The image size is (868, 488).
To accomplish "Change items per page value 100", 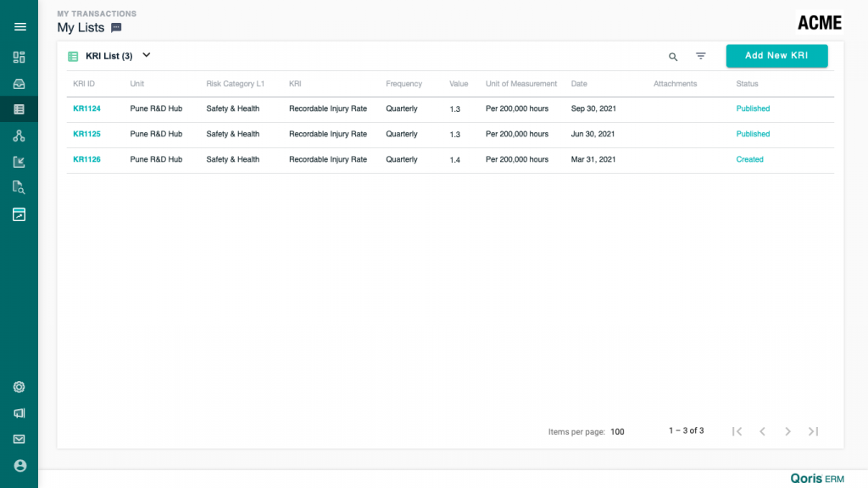I will (617, 431).
